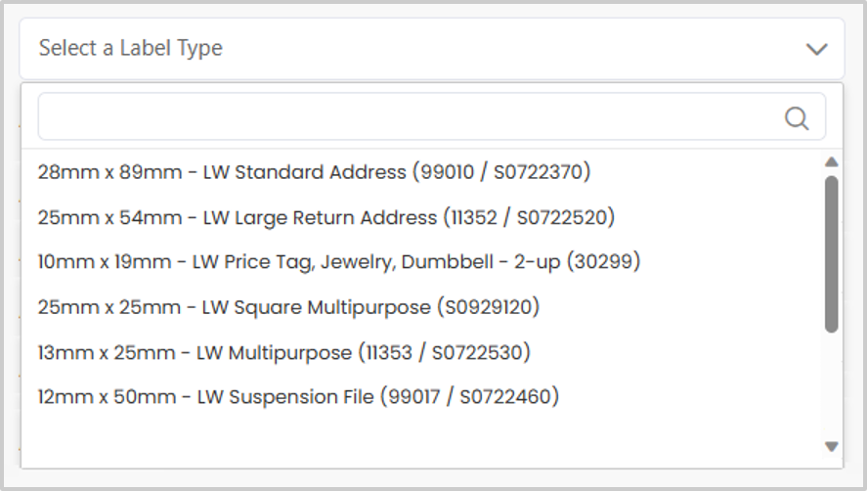The height and width of the screenshot is (491, 868).
Task: Choose the label with part number 30299
Action: (338, 262)
